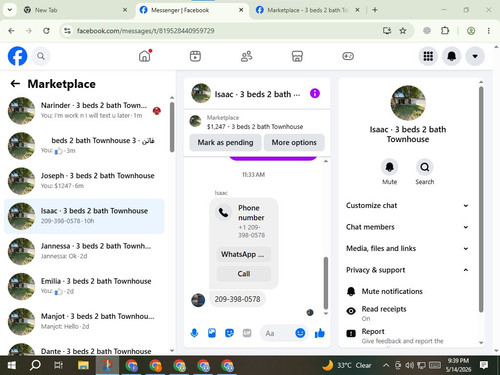500x375 pixels.
Task: Open Emilia conversation
Action: click(x=84, y=286)
